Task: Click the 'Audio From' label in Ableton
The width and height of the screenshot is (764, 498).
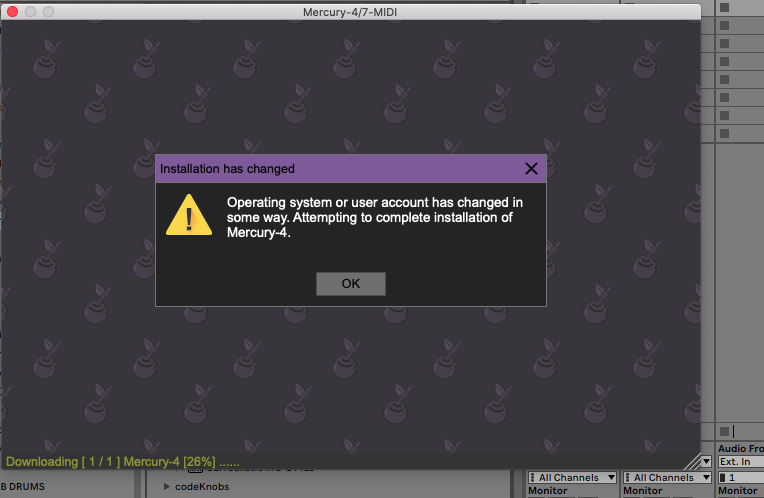Action: [x=741, y=448]
